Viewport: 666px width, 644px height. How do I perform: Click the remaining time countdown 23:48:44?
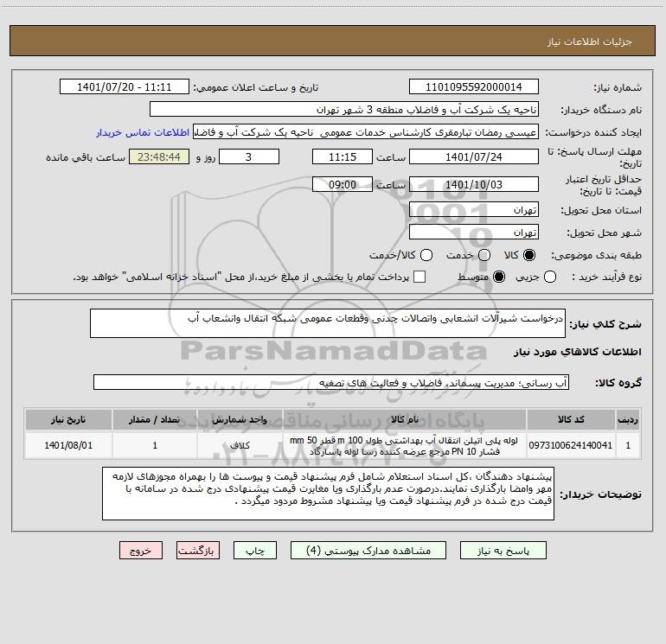click(159, 156)
